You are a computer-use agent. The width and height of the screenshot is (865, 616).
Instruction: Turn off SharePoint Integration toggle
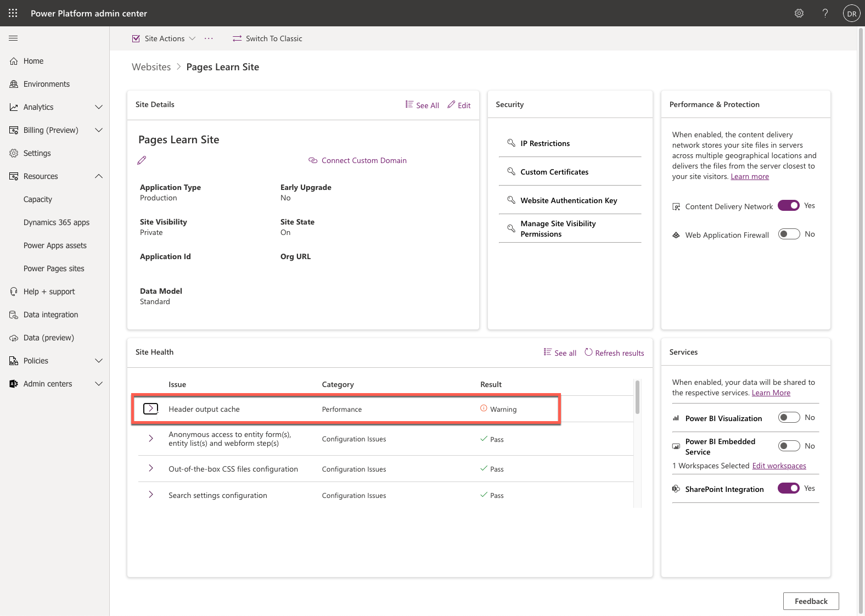coord(789,488)
